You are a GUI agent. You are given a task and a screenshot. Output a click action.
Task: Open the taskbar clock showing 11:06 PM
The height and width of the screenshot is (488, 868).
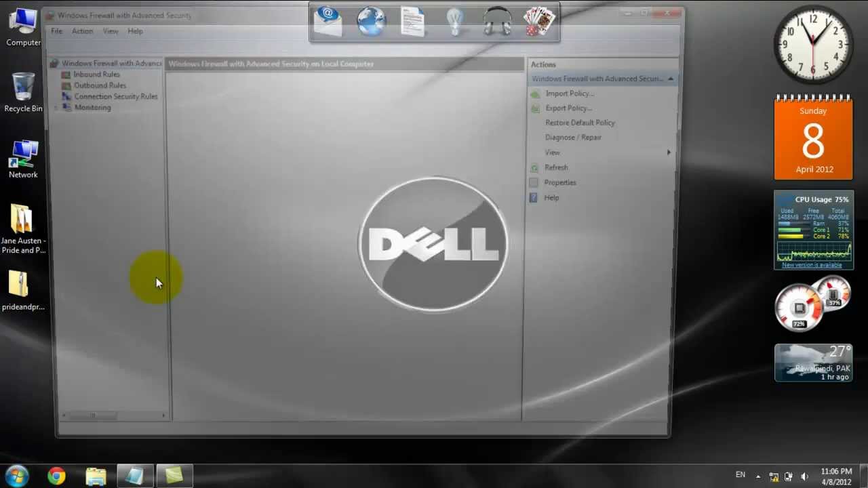point(836,476)
